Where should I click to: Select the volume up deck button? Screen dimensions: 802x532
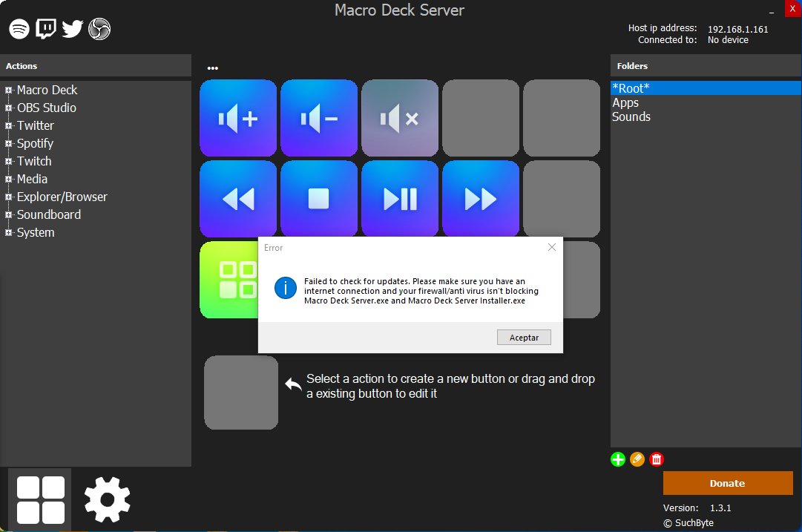pyautogui.click(x=238, y=118)
